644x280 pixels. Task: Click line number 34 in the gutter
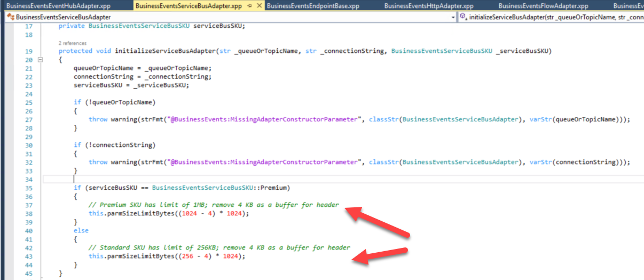tap(29, 180)
